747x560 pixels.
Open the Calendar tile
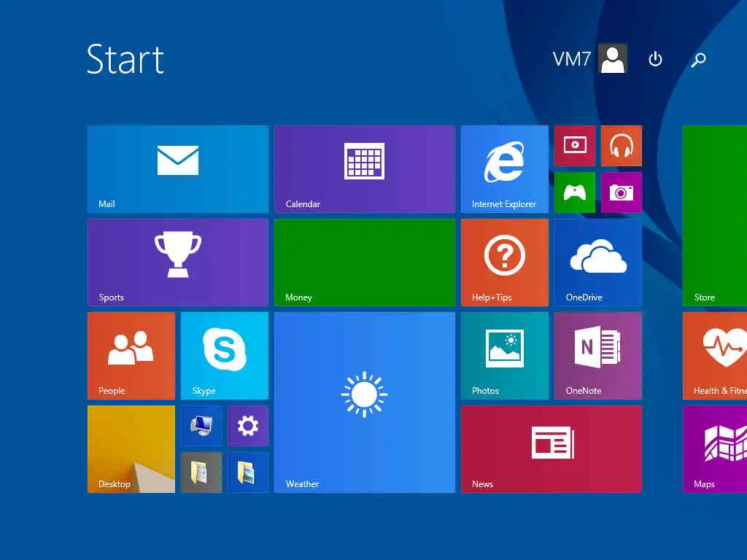point(365,169)
